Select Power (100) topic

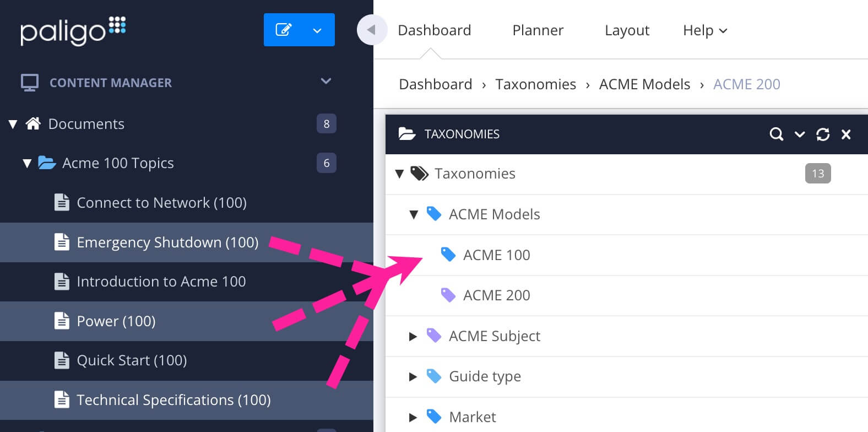(116, 321)
